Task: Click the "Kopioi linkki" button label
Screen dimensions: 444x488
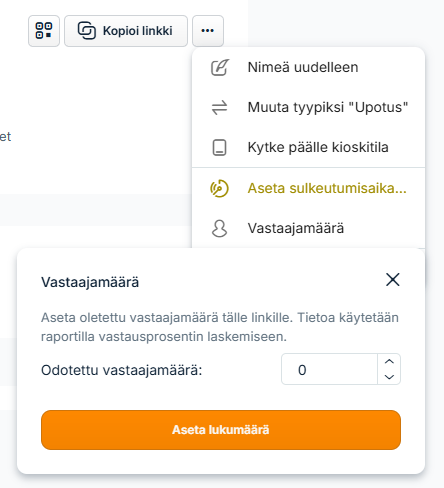Action: [138, 31]
